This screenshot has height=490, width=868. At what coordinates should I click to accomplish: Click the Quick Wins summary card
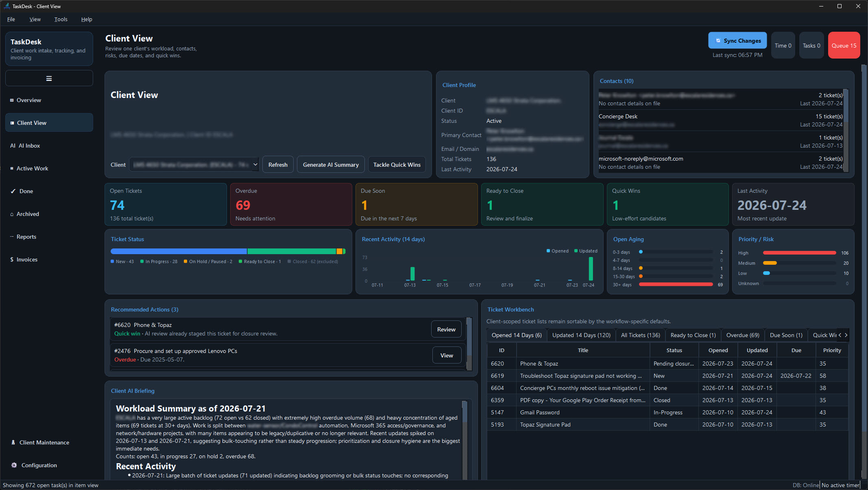pos(667,205)
